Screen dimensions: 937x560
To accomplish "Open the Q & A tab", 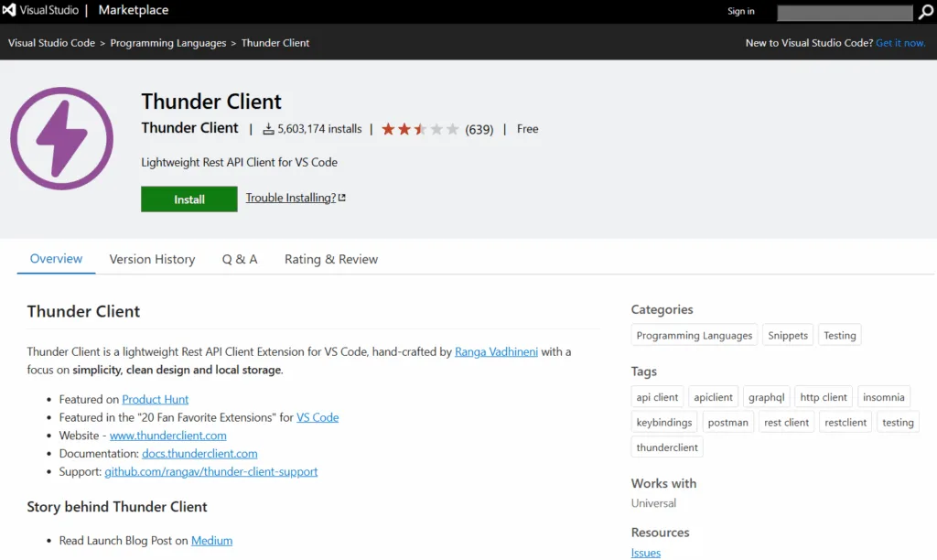I will coord(240,259).
